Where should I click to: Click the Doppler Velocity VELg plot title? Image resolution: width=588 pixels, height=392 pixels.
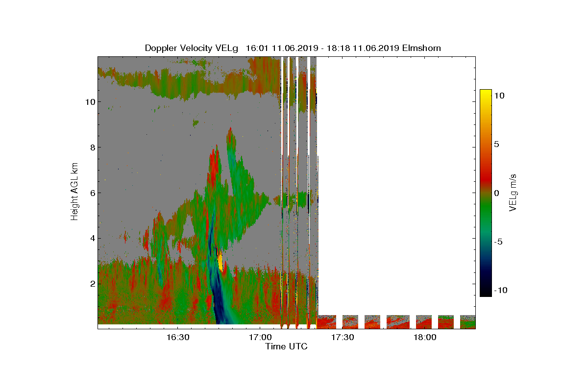click(x=293, y=48)
